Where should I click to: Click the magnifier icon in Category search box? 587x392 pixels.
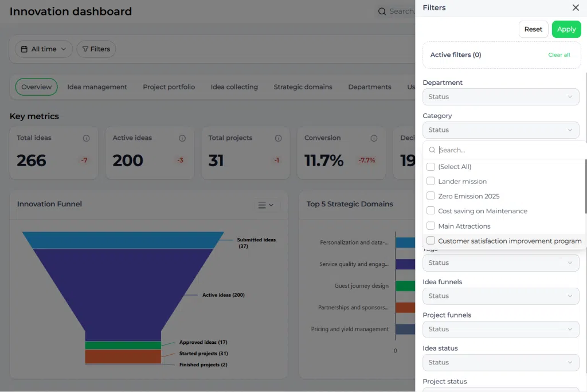pyautogui.click(x=432, y=150)
